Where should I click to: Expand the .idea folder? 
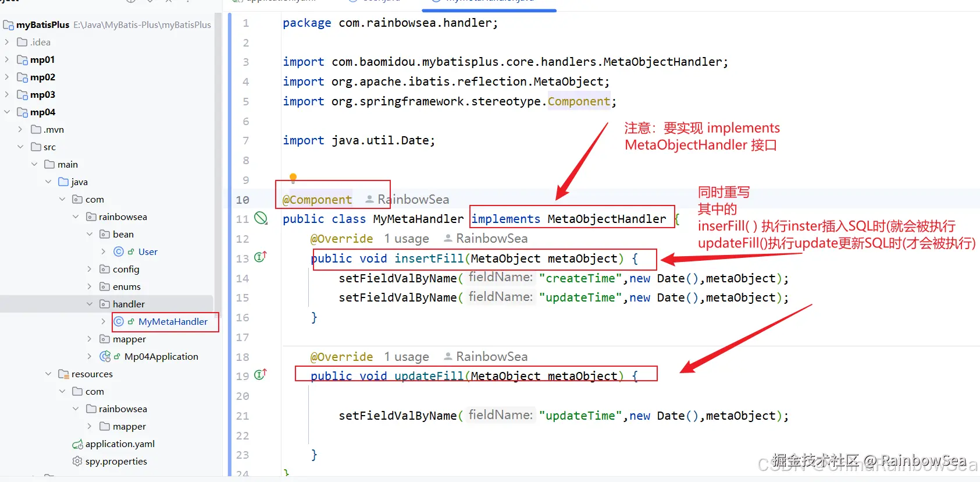coord(7,42)
